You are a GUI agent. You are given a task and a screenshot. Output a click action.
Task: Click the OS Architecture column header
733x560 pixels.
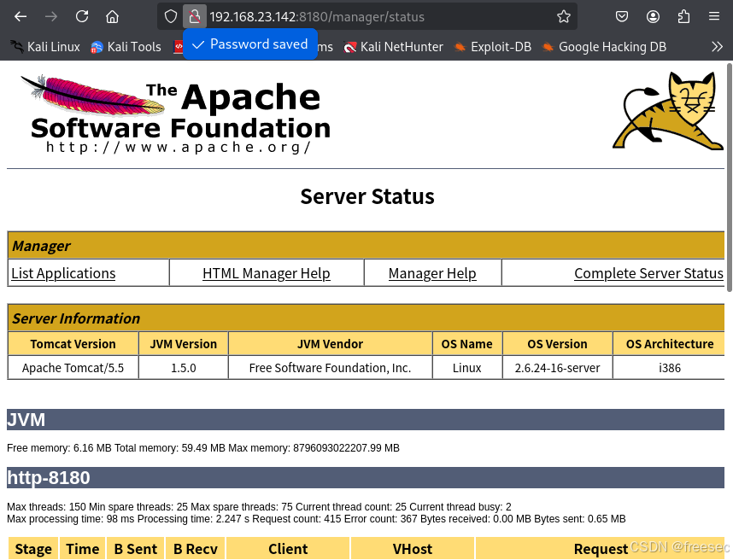click(x=669, y=344)
